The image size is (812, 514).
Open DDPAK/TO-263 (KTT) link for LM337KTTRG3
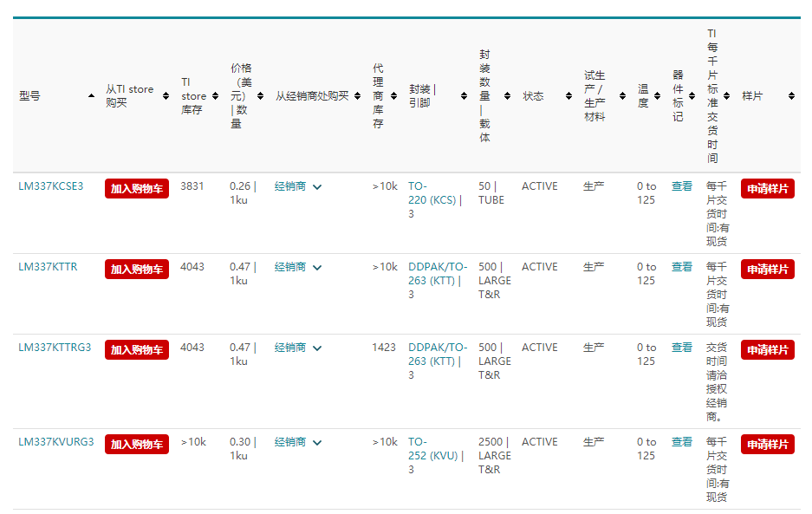click(x=438, y=355)
